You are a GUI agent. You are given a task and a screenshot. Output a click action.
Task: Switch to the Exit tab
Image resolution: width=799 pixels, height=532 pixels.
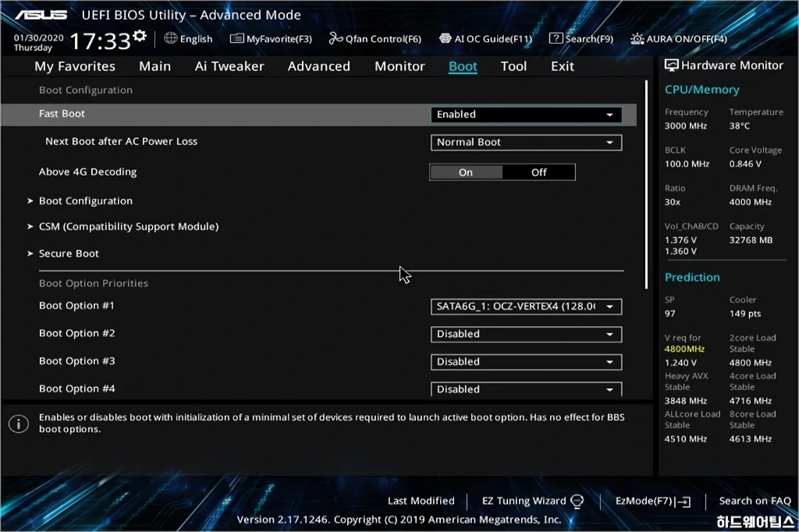563,66
